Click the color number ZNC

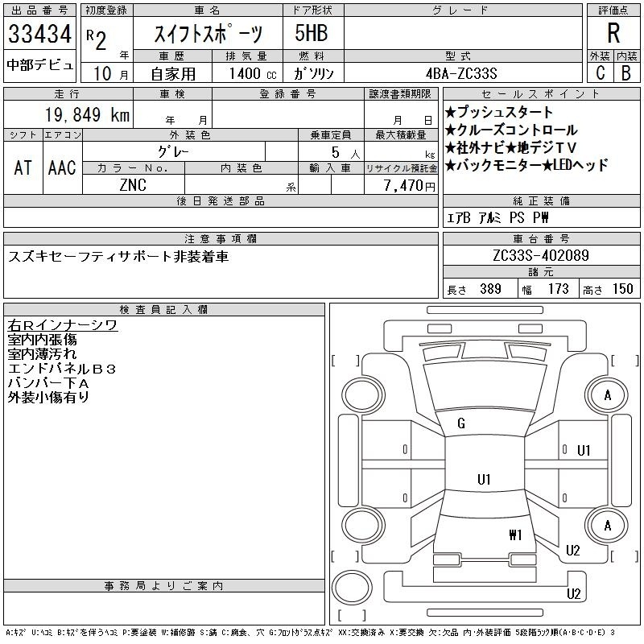(x=133, y=184)
